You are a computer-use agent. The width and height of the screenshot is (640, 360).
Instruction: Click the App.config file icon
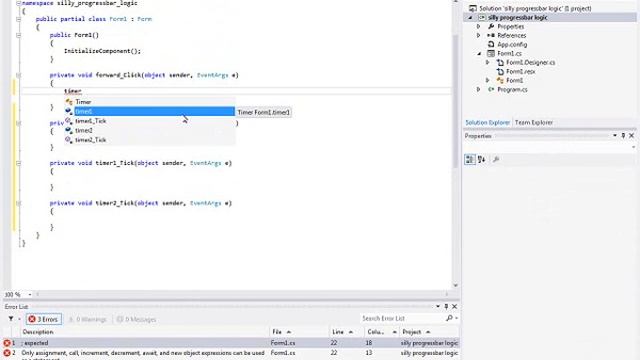491,44
